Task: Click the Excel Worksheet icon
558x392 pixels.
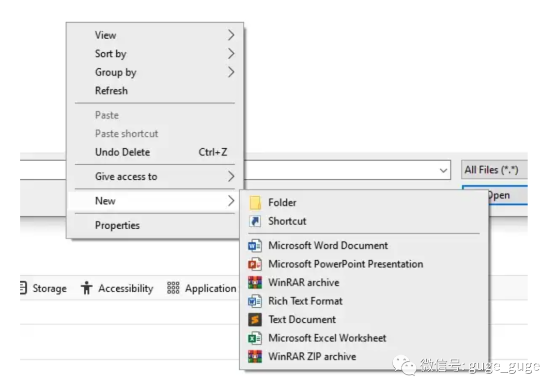Action: click(x=255, y=338)
